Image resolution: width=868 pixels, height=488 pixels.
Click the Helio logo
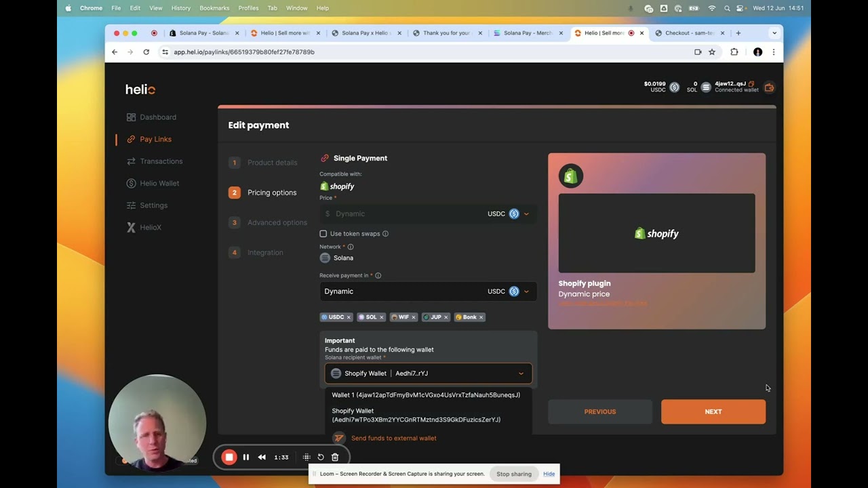(x=140, y=89)
